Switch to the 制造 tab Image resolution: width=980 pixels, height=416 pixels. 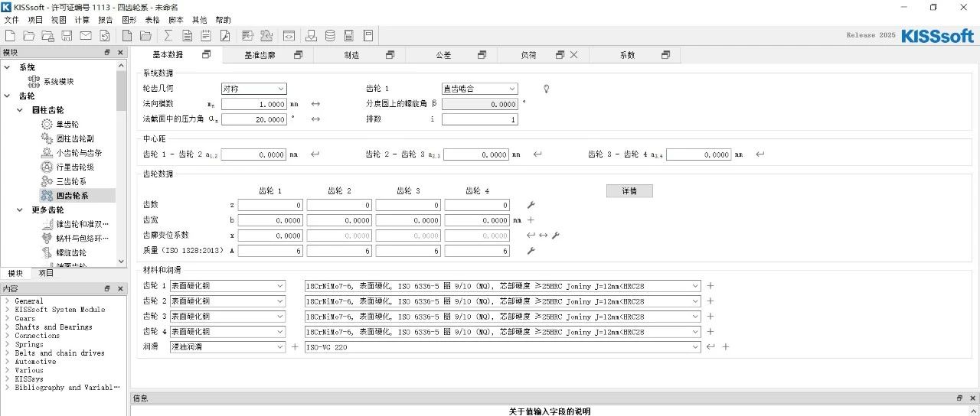tap(351, 55)
